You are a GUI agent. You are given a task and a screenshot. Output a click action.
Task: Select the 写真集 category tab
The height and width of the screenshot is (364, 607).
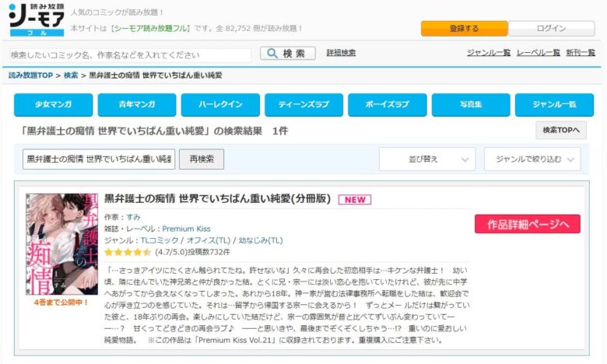pyautogui.click(x=471, y=104)
